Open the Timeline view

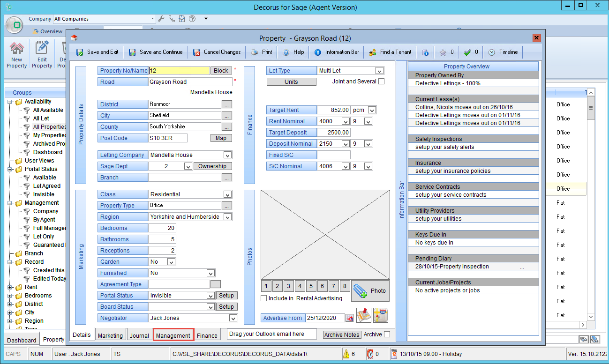(x=503, y=52)
